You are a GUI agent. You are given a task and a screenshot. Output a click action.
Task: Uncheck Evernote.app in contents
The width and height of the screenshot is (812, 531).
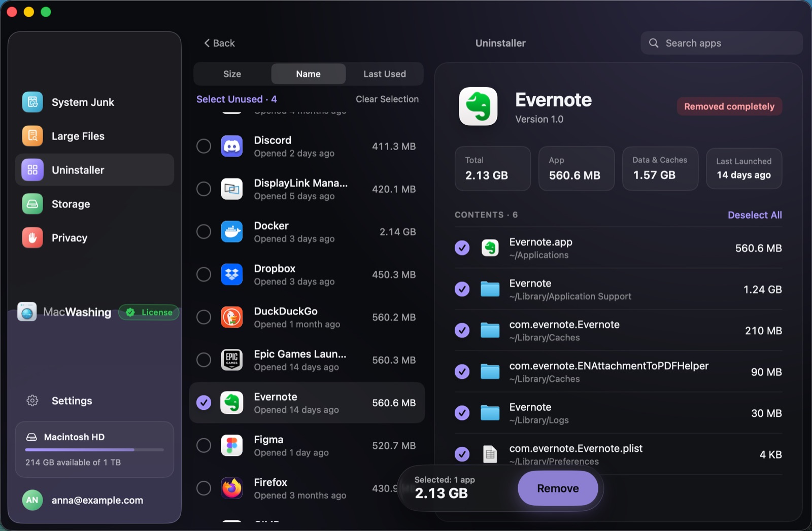[462, 248]
